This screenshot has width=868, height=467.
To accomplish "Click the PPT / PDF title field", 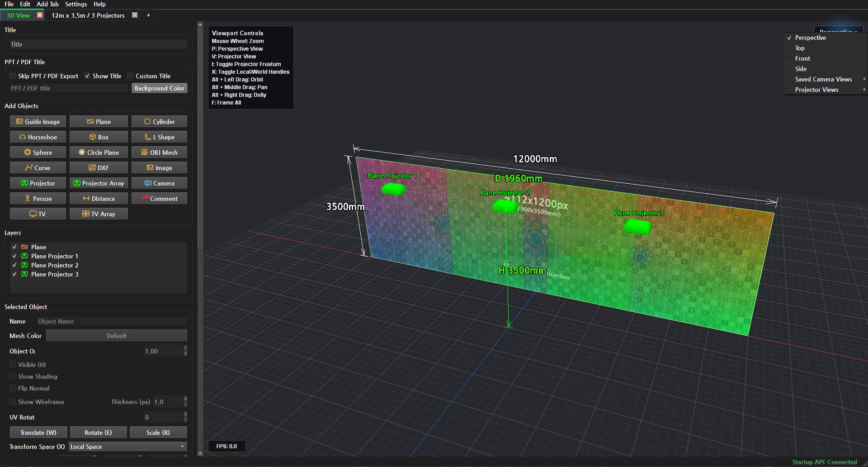I will [x=69, y=88].
